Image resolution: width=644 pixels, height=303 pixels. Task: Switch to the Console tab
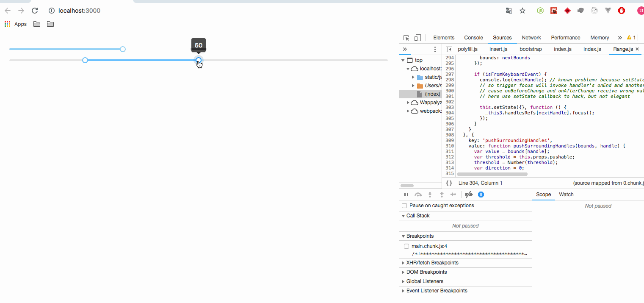[x=473, y=38]
